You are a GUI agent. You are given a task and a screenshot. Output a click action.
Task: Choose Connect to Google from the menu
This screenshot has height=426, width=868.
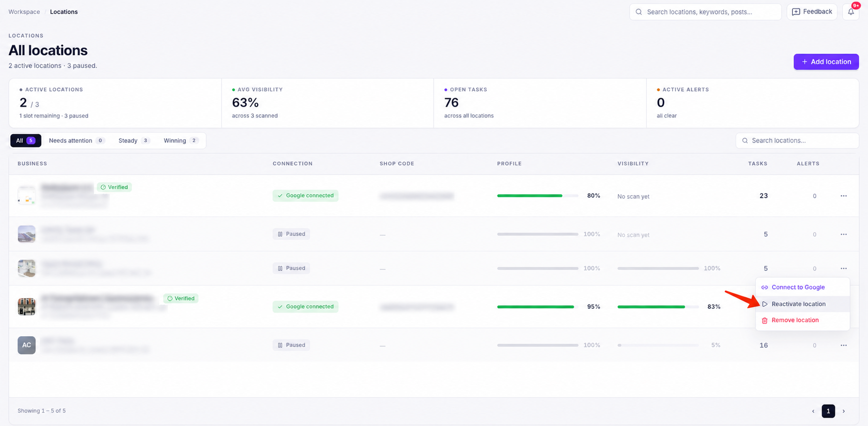coord(802,287)
